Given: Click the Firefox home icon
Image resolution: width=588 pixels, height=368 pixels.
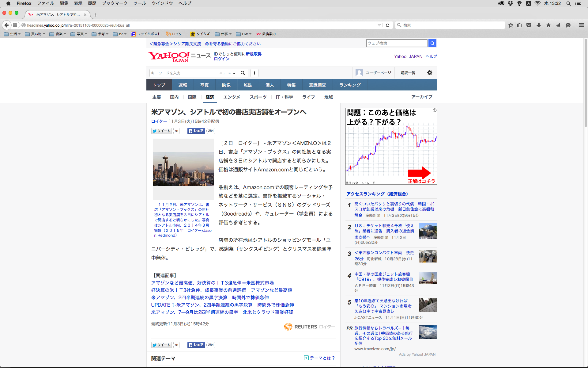Looking at the screenshot, I should pos(548,25).
